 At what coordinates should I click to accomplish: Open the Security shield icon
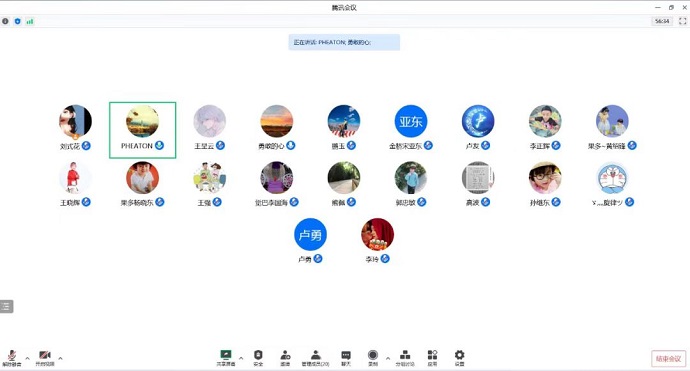(258, 358)
